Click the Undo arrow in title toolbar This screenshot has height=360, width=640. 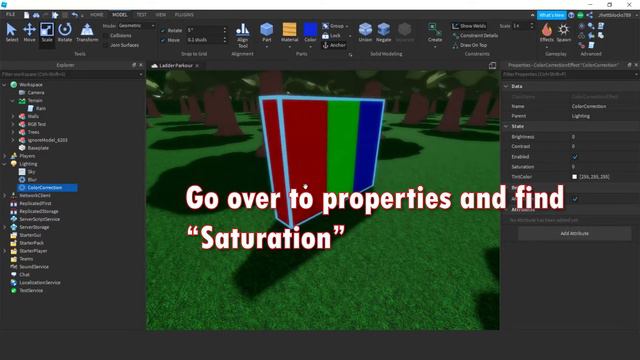point(75,15)
